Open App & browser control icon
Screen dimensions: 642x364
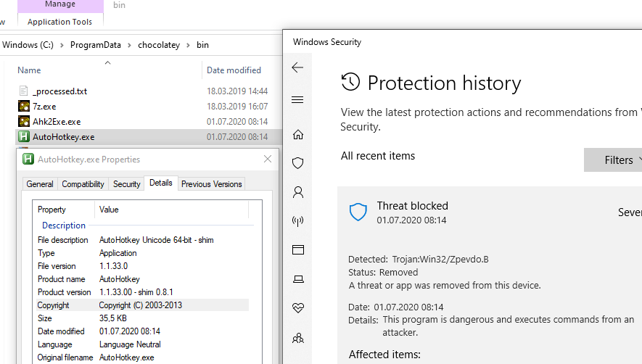coord(298,249)
